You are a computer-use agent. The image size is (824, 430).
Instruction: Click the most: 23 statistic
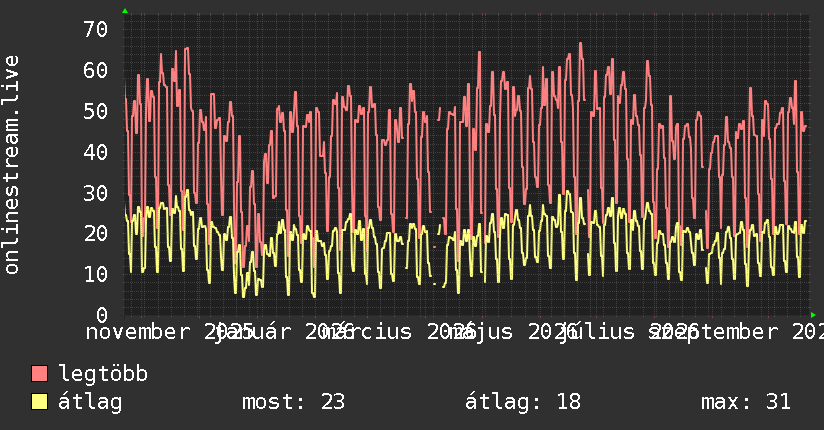293,402
